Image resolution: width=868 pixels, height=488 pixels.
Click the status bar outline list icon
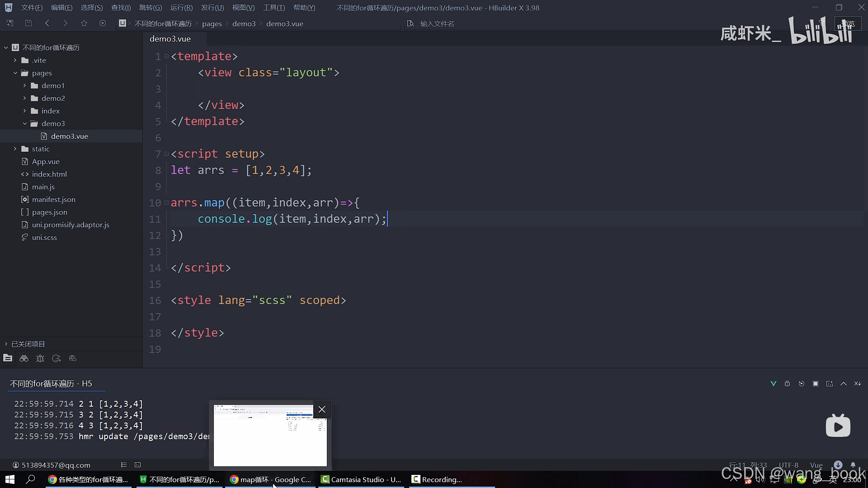[124, 465]
